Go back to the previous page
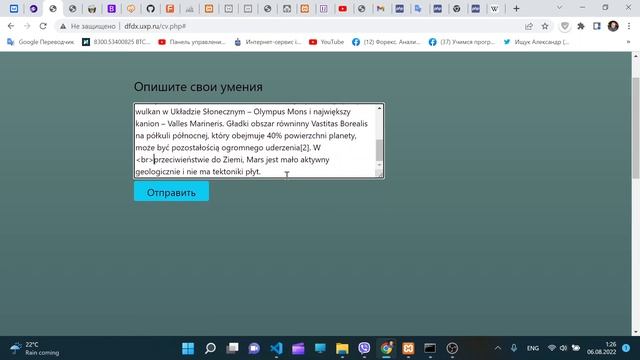The width and height of the screenshot is (640, 360). [x=11, y=26]
